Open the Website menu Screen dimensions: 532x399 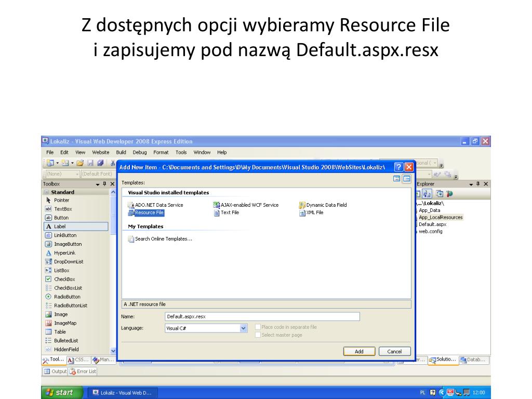[x=101, y=152]
